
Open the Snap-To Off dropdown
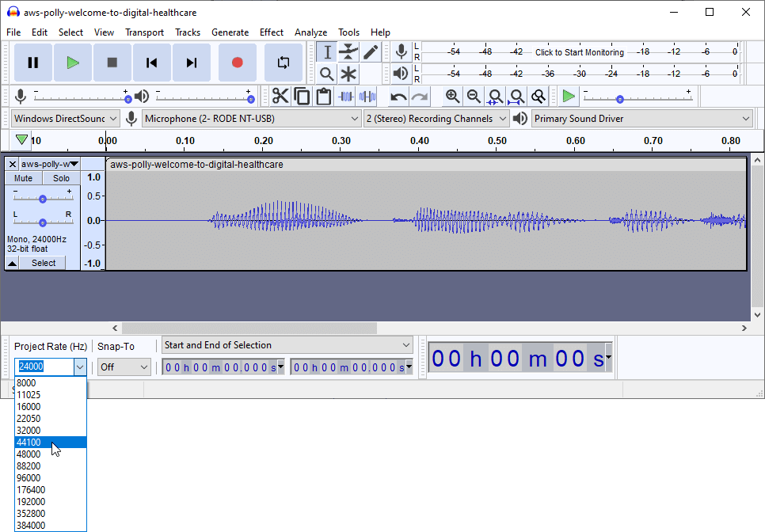tap(124, 367)
